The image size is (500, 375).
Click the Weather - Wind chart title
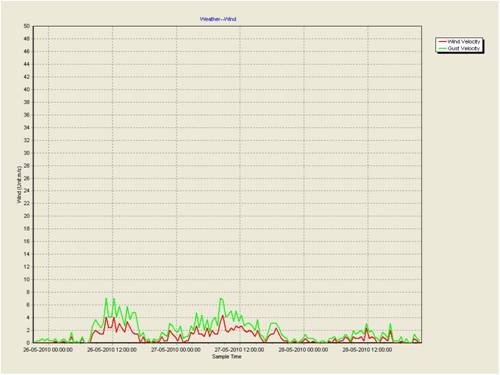point(218,19)
